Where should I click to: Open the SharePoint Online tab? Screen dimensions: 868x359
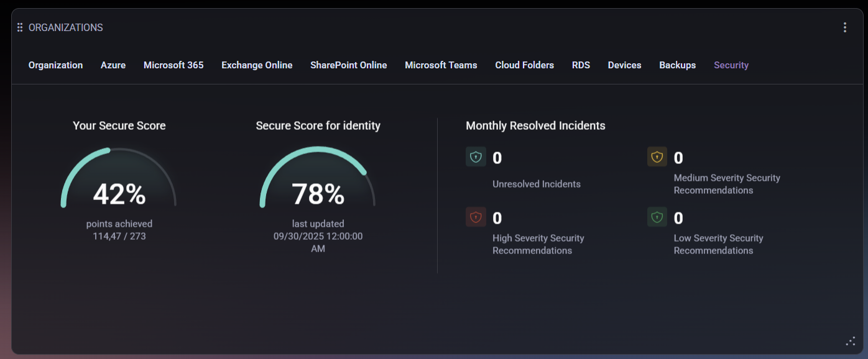pos(348,65)
